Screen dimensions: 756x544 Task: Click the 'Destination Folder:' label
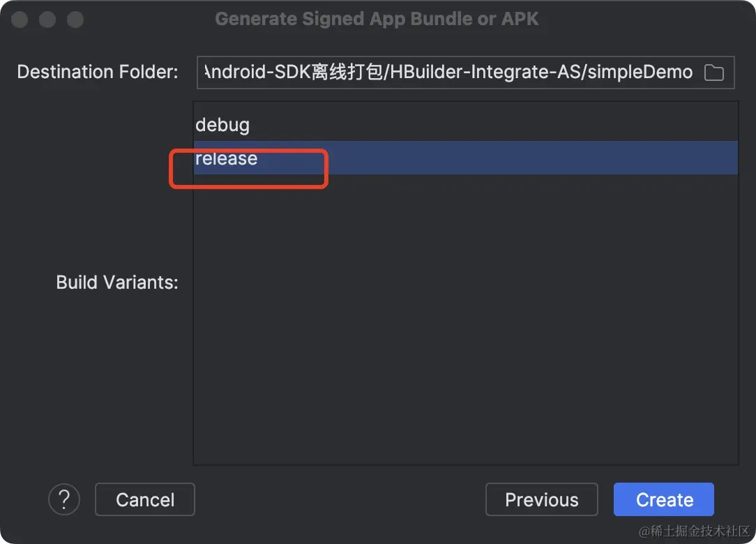[x=98, y=72]
